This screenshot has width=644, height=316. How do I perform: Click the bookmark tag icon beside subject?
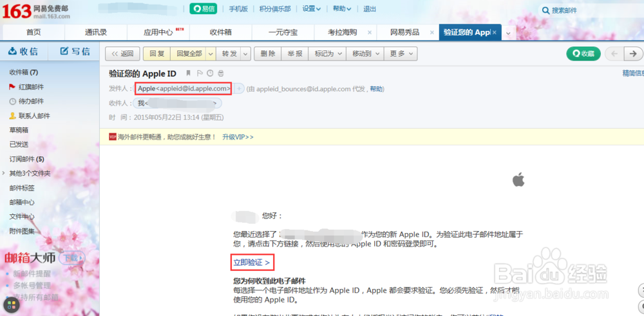point(189,73)
